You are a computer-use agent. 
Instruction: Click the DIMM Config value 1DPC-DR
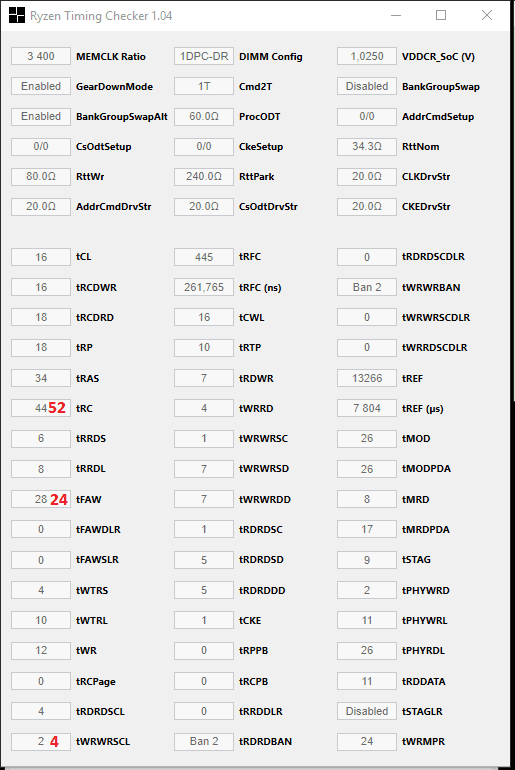tap(204, 56)
